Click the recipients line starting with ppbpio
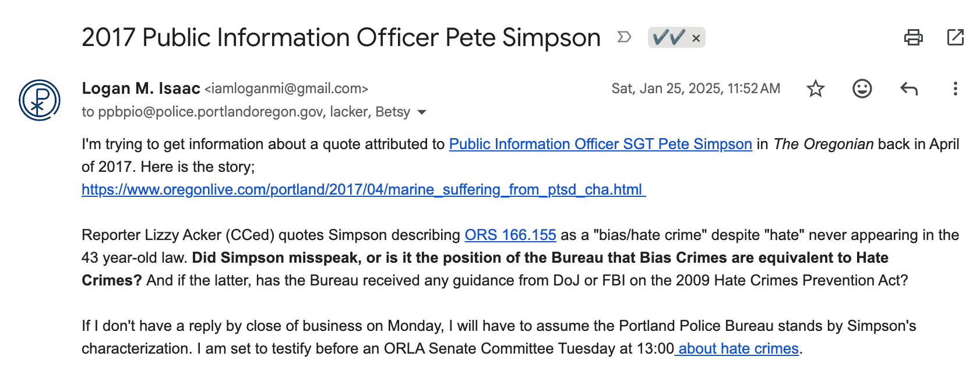 (x=246, y=112)
